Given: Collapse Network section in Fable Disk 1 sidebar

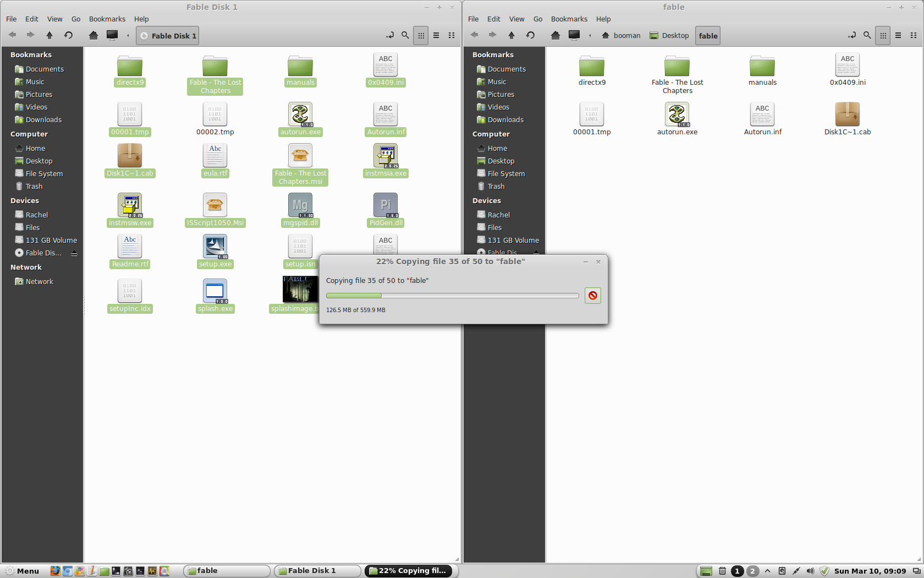Looking at the screenshot, I should [26, 267].
